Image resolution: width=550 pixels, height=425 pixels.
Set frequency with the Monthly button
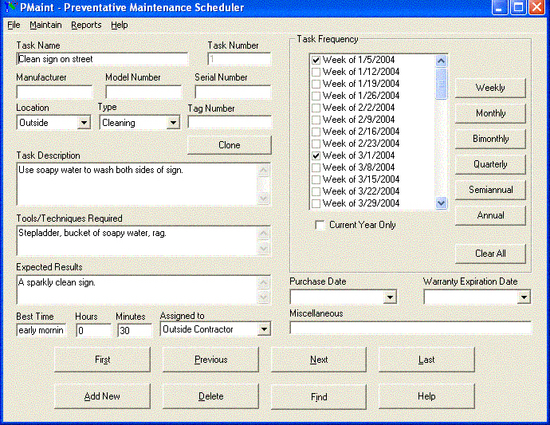490,113
